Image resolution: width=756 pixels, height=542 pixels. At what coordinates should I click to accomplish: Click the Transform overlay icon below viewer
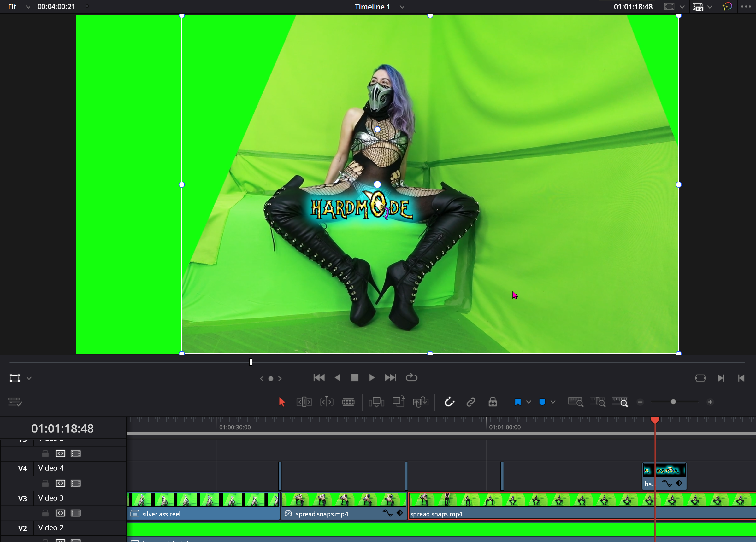15,378
